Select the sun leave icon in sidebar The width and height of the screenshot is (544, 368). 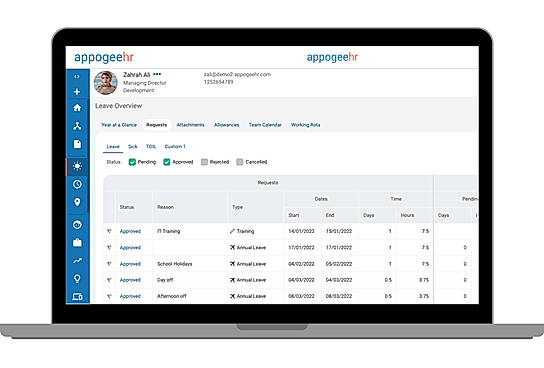point(77,166)
